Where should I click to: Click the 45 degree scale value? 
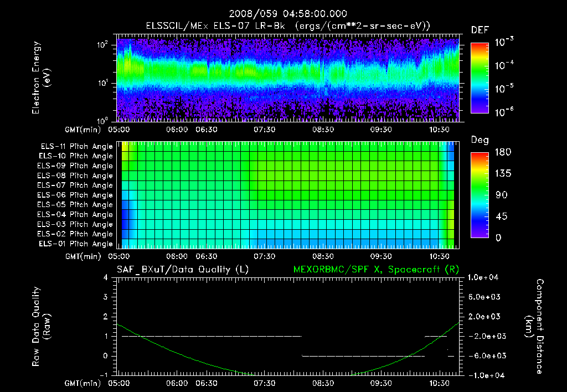click(x=502, y=216)
